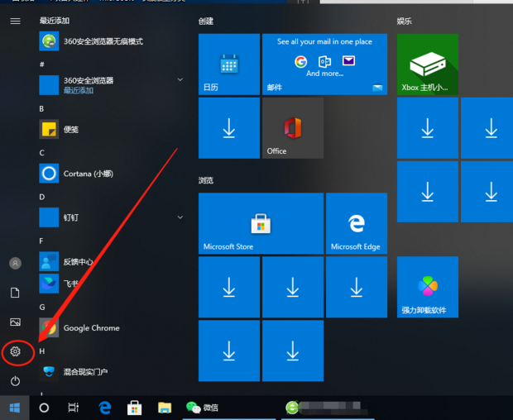Open Cortana circle on taskbar
513x420 pixels.
(44, 408)
